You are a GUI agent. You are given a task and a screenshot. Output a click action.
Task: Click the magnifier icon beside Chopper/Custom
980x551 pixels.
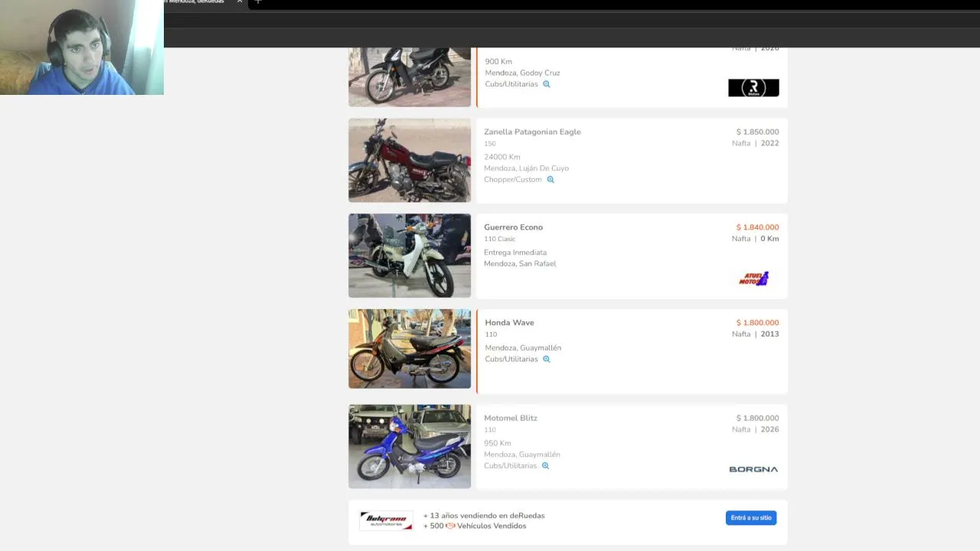click(x=550, y=180)
